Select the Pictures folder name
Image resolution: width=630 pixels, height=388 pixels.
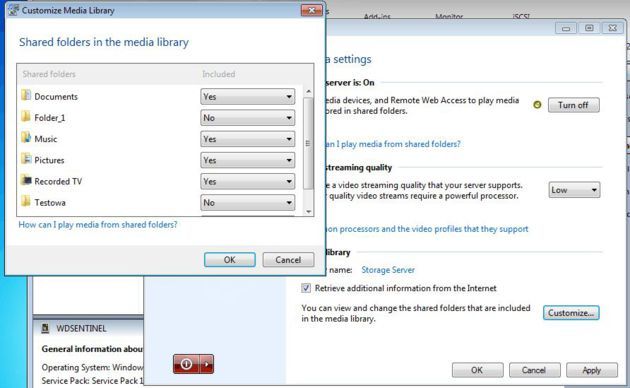(49, 161)
